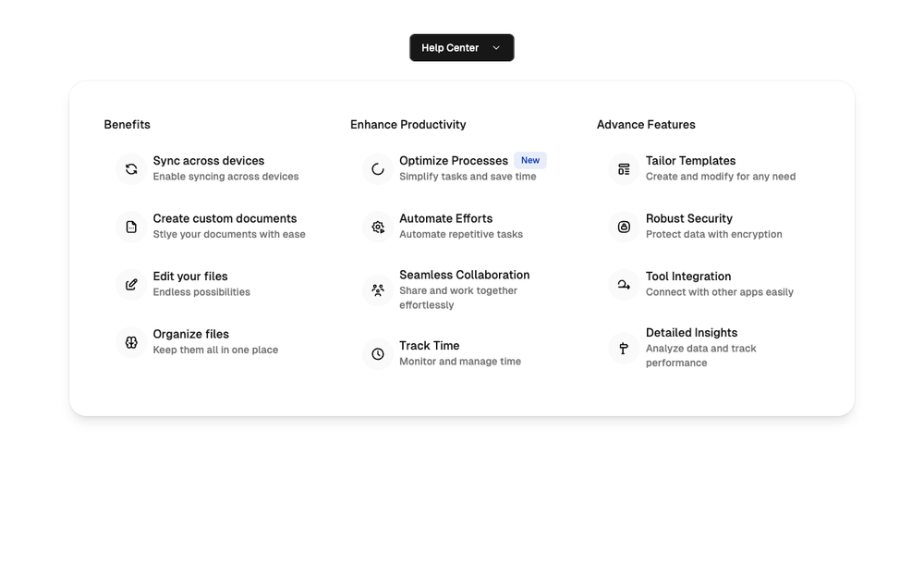The image size is (924, 578).
Task: Expand the Help Center dropdown chevron
Action: [x=496, y=48]
